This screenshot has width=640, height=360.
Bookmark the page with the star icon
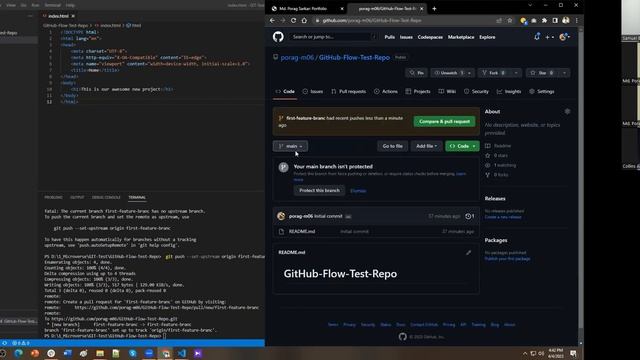509,20
